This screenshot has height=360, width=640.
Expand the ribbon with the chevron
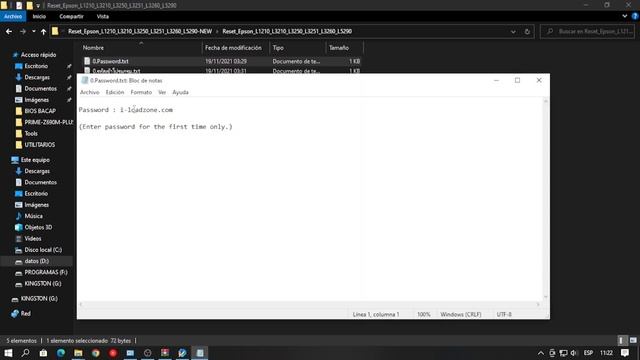[625, 16]
